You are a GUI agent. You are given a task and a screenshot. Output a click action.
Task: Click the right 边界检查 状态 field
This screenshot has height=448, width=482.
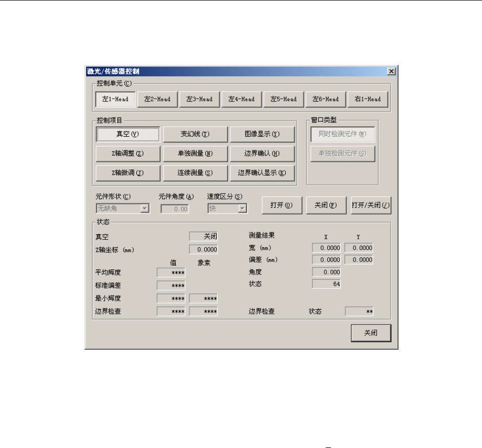click(360, 312)
